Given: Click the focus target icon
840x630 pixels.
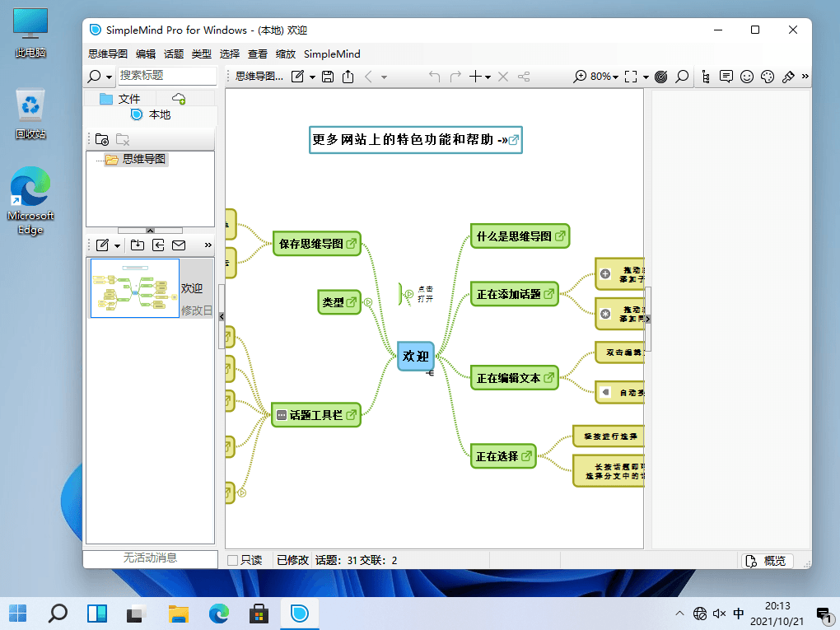Looking at the screenshot, I should point(661,77).
